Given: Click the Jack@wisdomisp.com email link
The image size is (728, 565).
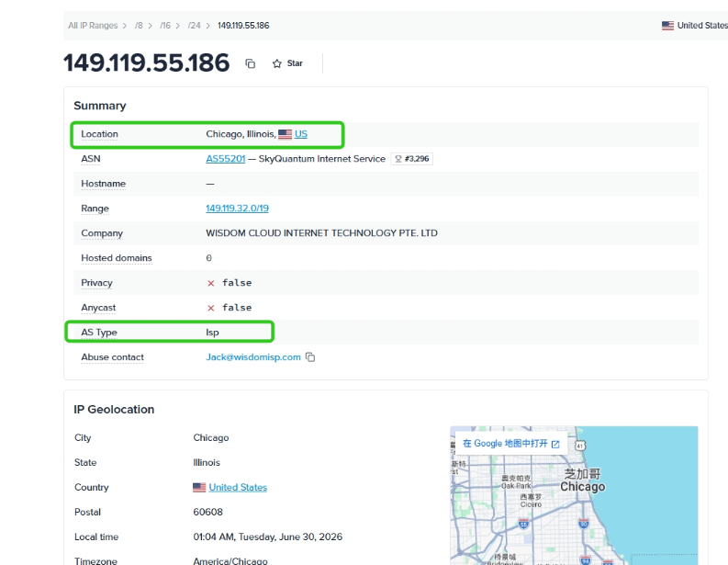Looking at the screenshot, I should (x=253, y=357).
